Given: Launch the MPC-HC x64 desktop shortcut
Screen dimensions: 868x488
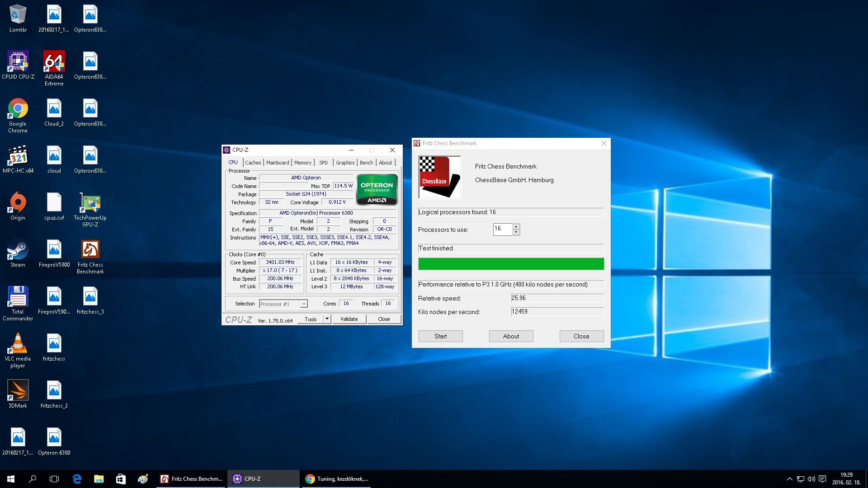Looking at the screenshot, I should pyautogui.click(x=18, y=159).
